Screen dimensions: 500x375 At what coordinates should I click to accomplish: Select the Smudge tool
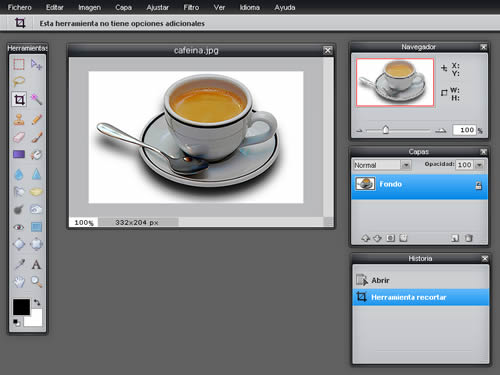coord(19,192)
